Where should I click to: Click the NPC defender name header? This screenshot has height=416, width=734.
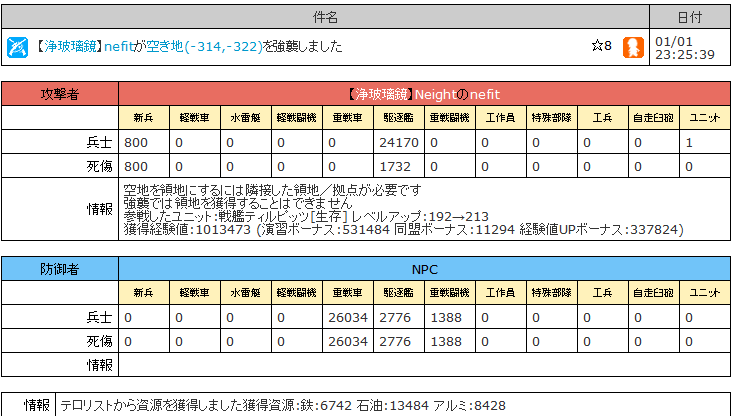(425, 269)
